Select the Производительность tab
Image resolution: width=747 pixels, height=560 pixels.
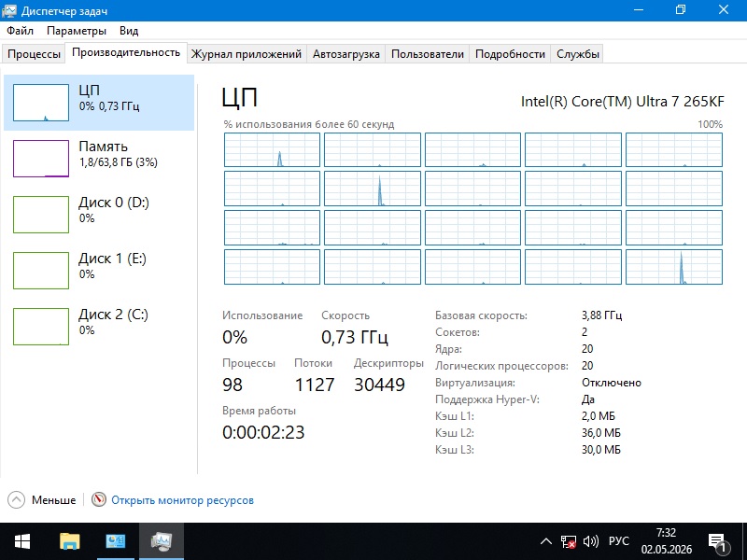coord(126,52)
